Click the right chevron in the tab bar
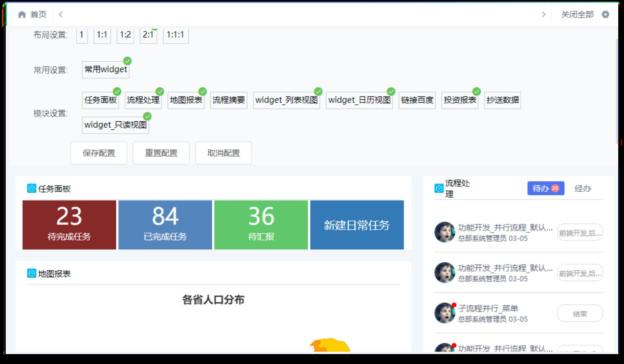 click(x=544, y=14)
